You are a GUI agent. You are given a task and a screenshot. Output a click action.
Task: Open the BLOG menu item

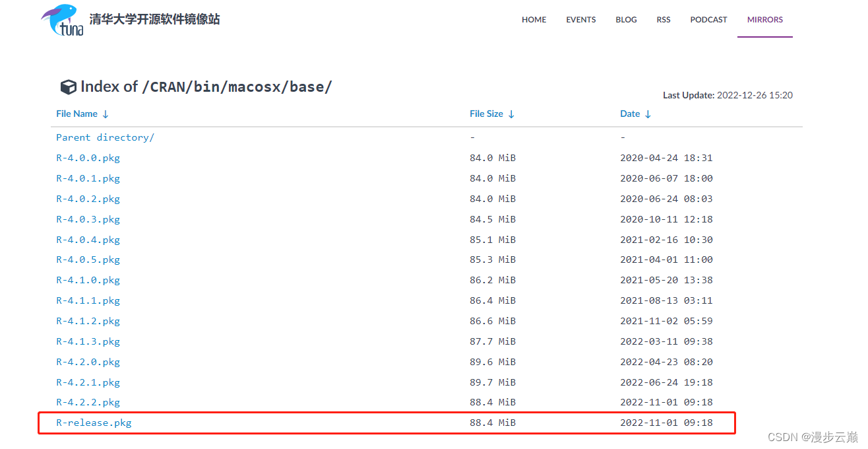click(626, 20)
